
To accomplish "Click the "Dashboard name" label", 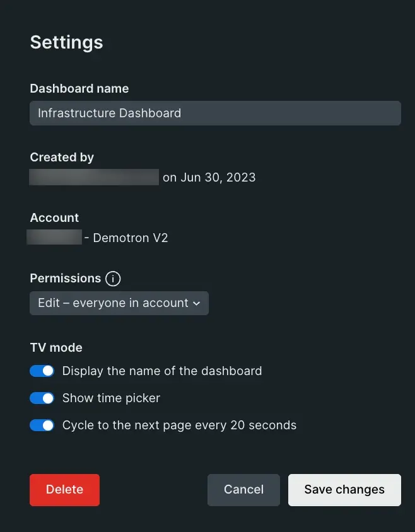I will (79, 89).
